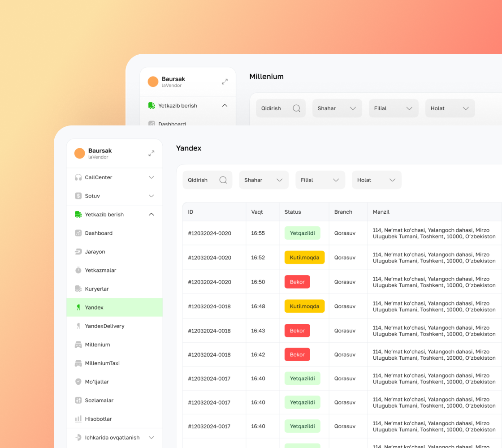502x448 pixels.
Task: Click the orange Baursak avatar in Yandex window
Action: (x=79, y=153)
